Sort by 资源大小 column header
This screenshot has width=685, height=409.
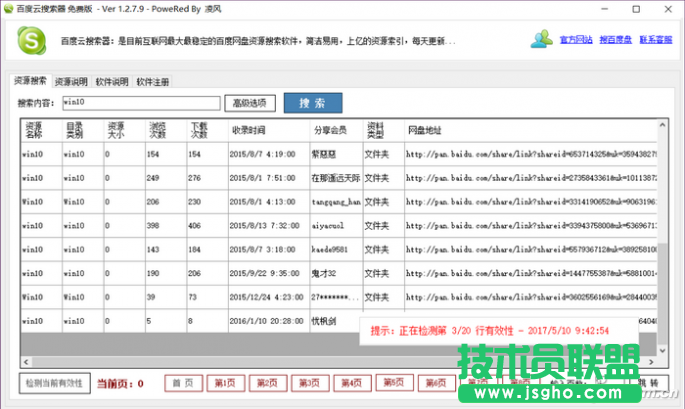click(x=124, y=130)
